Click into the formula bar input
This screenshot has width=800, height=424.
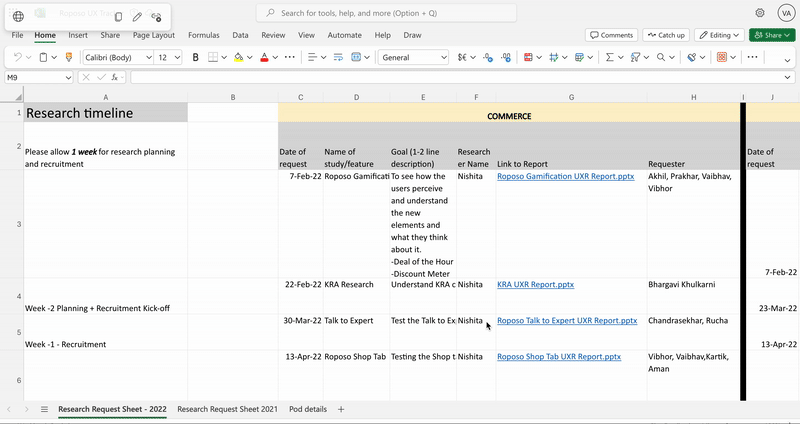tap(457, 78)
